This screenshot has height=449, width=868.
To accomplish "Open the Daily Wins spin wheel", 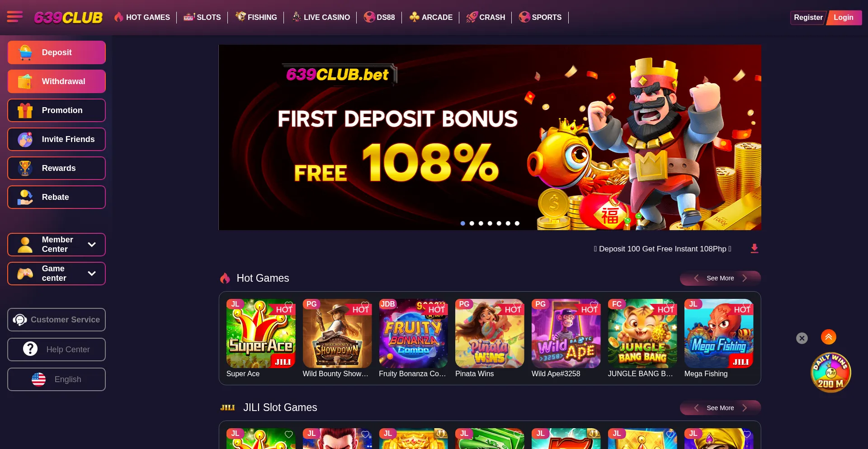I will [831, 372].
